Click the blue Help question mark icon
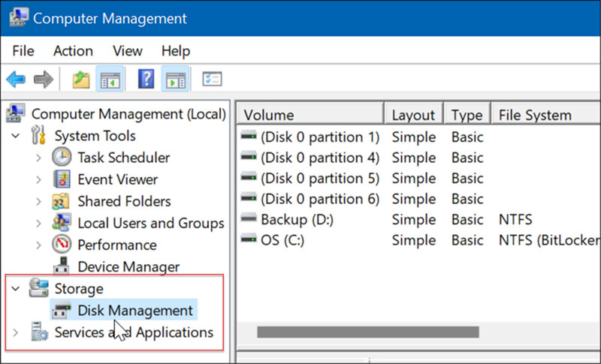The width and height of the screenshot is (601, 364). (146, 80)
